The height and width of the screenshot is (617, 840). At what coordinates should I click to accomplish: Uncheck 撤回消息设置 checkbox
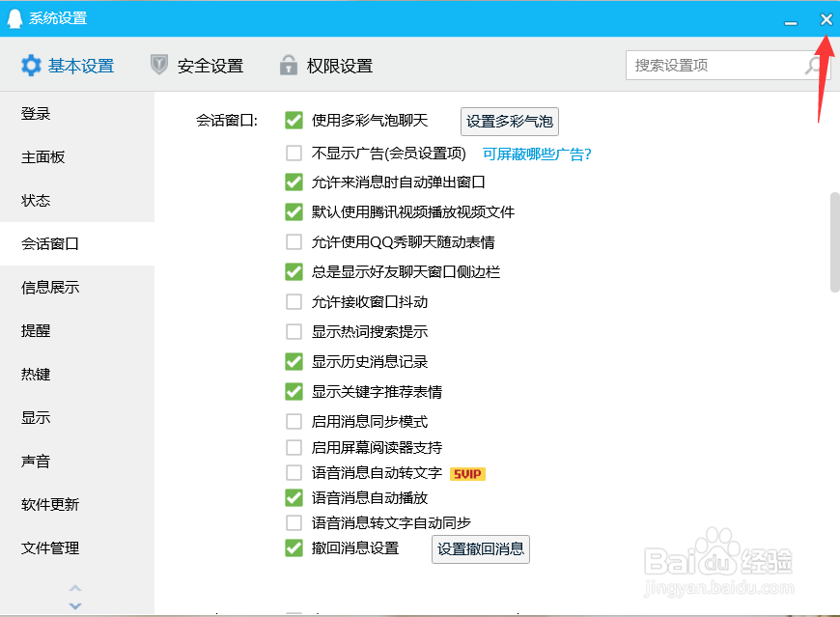tap(294, 548)
